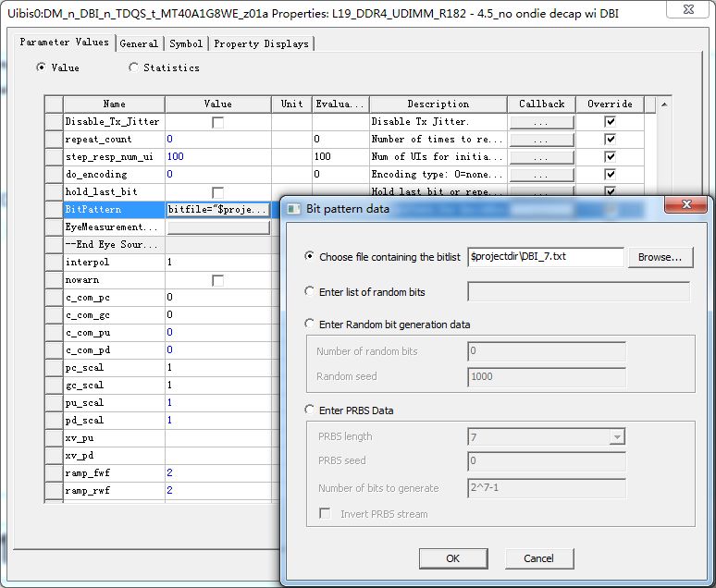Switch to the General tab
This screenshot has height=588, width=716.
click(x=139, y=43)
